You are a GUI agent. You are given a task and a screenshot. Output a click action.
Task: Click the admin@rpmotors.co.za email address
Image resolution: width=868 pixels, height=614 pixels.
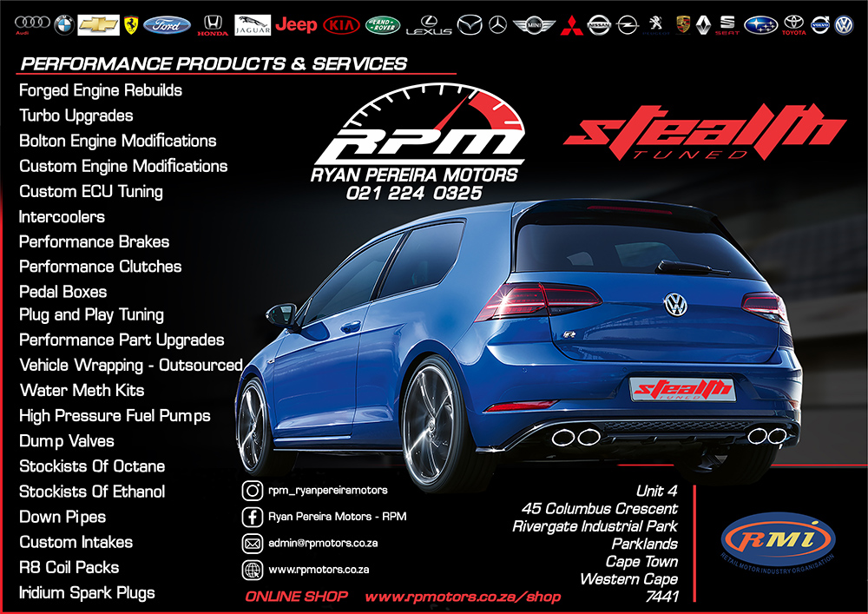coord(323,544)
